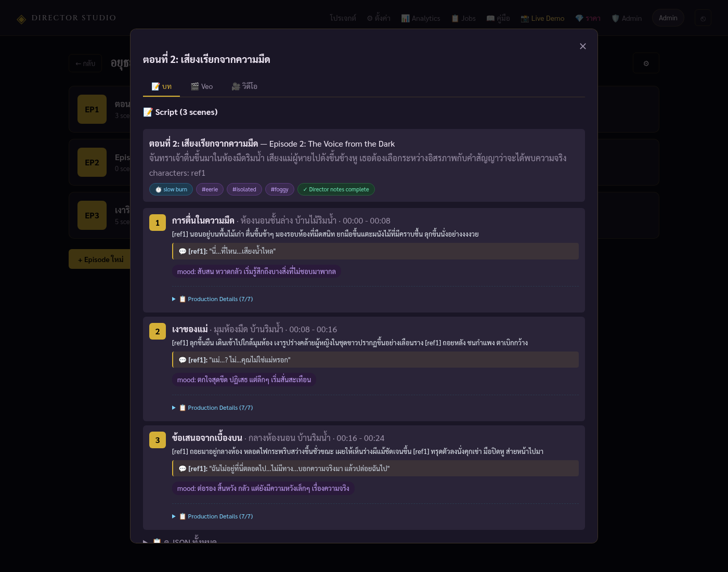Click the scene 2 mood label ตกใจสุดขีด
Image resolution: width=728 pixels, height=572 pixels.
tap(244, 380)
